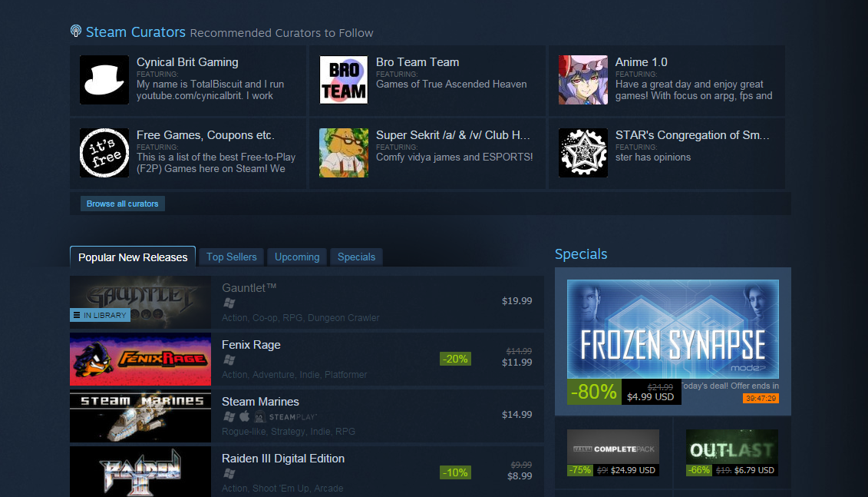The width and height of the screenshot is (868, 497).
Task: Open STAR's Congregation star gear icon
Action: pyautogui.click(x=583, y=153)
